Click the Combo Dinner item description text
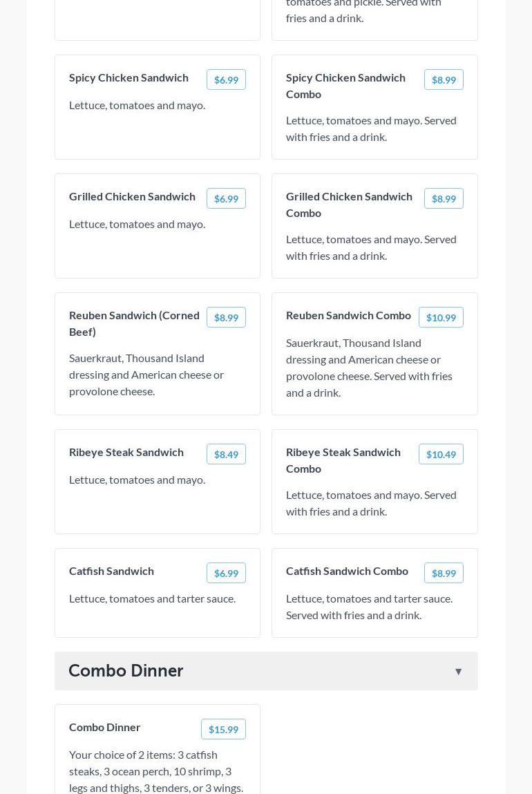This screenshot has width=532, height=794. 156,771
